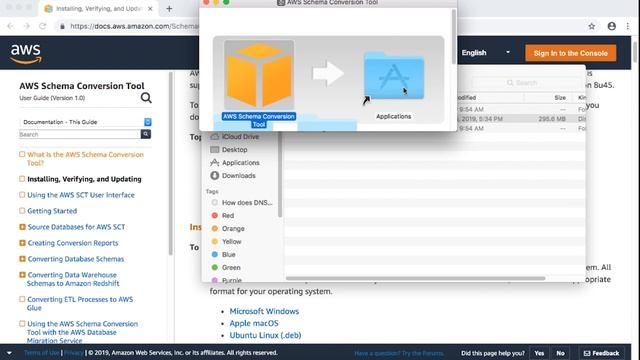The image size is (640, 360).
Task: Close the Installing, Verifying tab
Action: pos(150,9)
